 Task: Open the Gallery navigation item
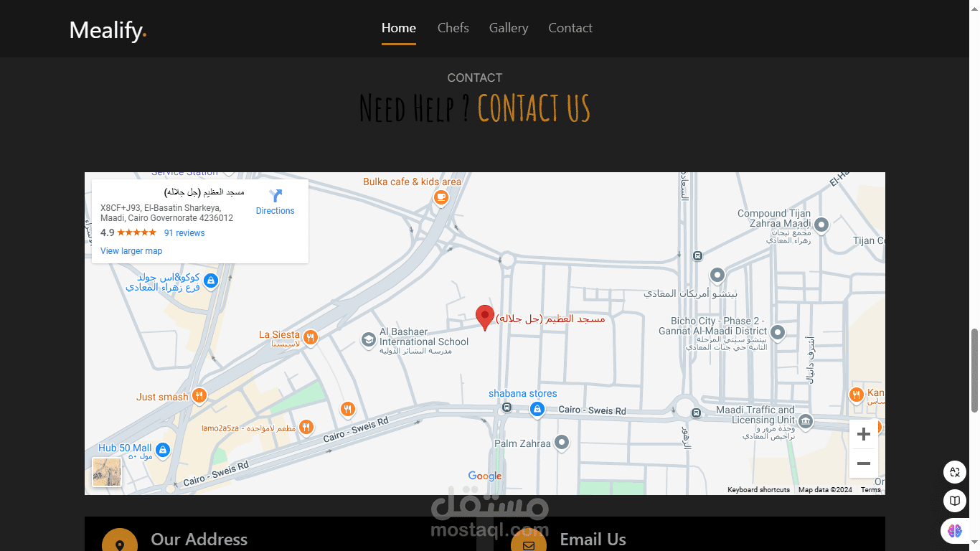pos(509,28)
